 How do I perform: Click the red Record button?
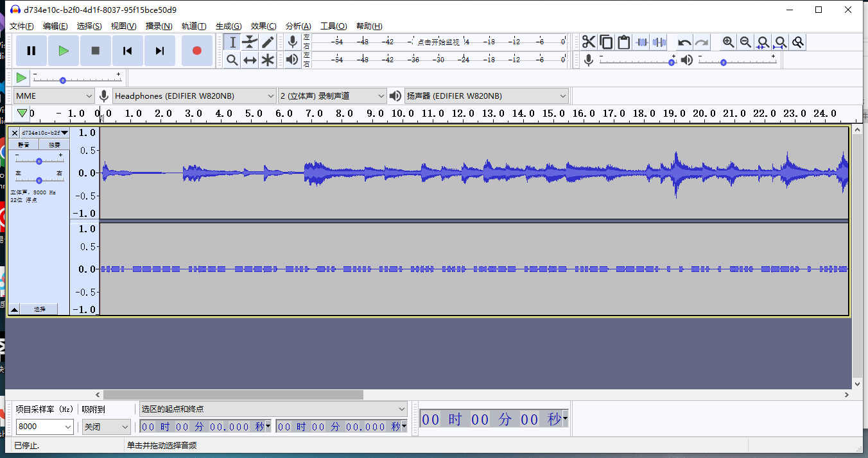196,51
